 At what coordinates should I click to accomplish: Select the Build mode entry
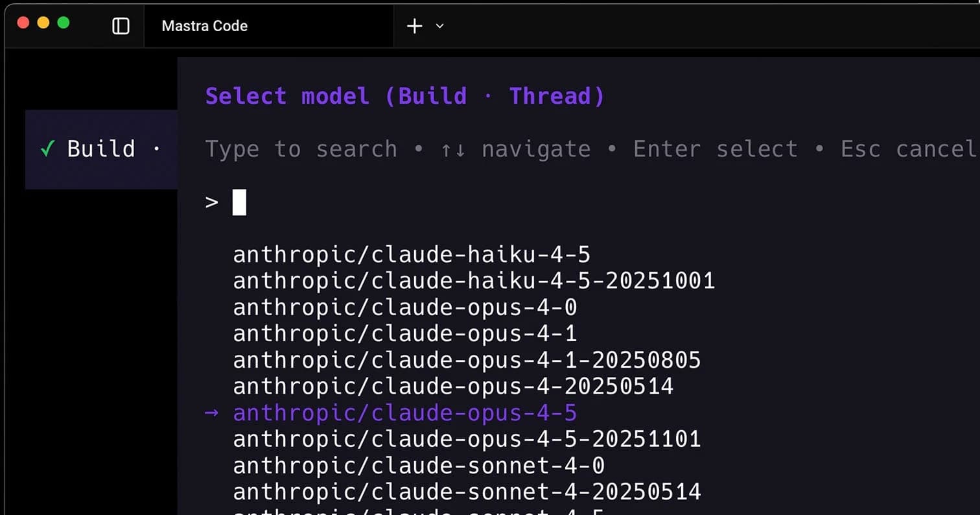click(100, 149)
